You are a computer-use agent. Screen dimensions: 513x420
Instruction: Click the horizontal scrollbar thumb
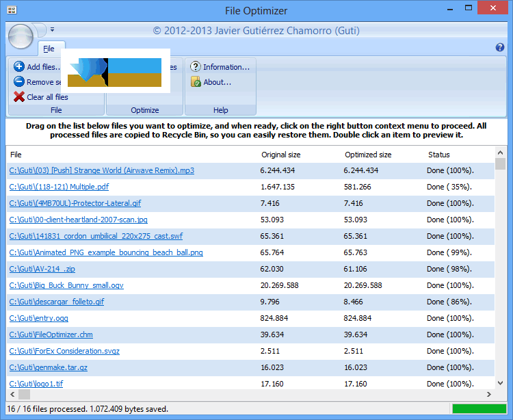coord(24,394)
